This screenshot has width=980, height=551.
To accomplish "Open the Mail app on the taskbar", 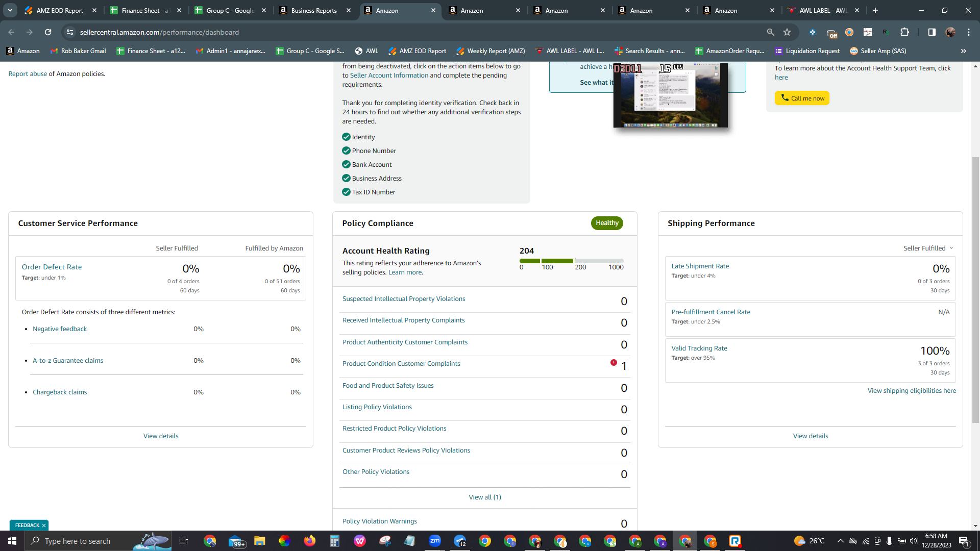I will coord(236,541).
